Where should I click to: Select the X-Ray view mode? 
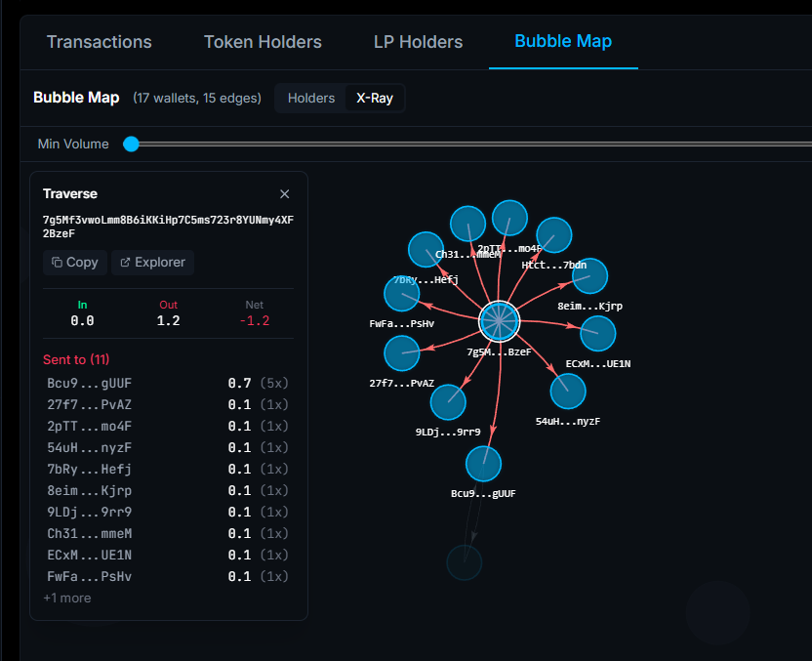[x=375, y=98]
